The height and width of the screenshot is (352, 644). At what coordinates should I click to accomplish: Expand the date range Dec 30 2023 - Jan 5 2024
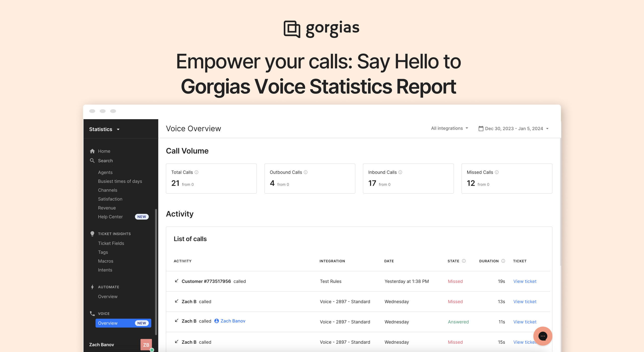[x=514, y=128]
